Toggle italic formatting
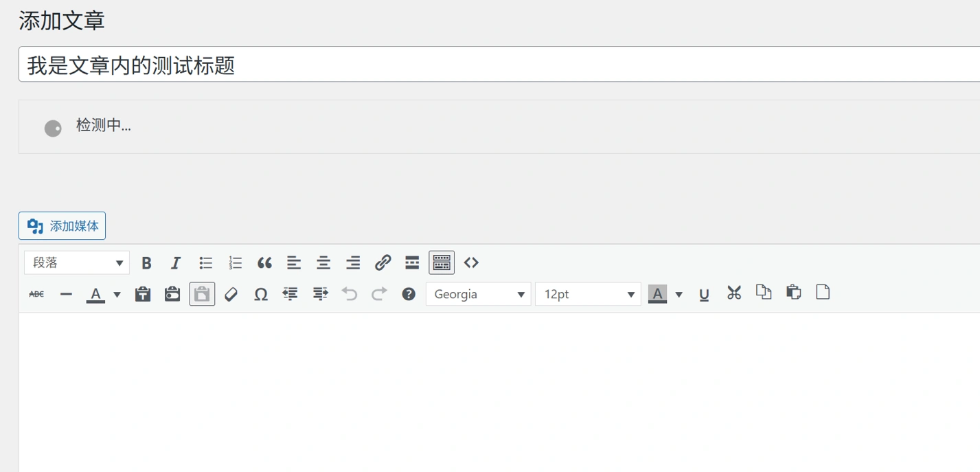The image size is (980, 472). [176, 262]
